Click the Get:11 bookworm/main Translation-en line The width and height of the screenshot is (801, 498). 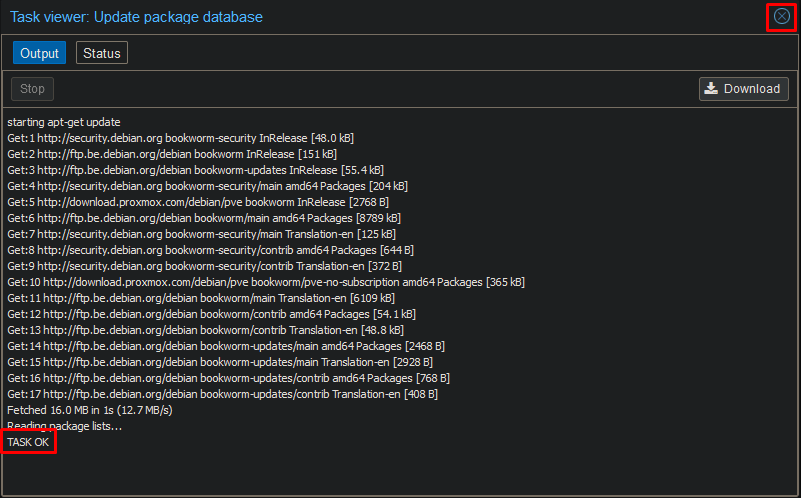point(200,298)
